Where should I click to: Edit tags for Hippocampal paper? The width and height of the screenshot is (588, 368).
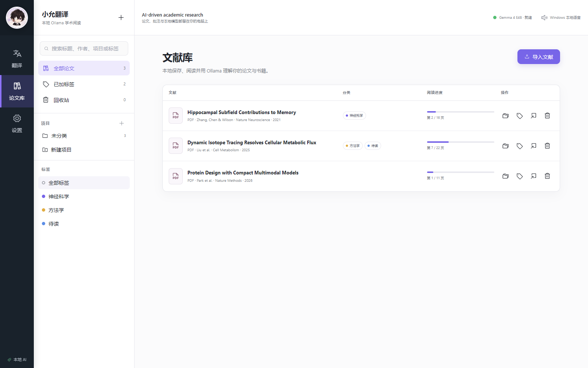pyautogui.click(x=520, y=116)
